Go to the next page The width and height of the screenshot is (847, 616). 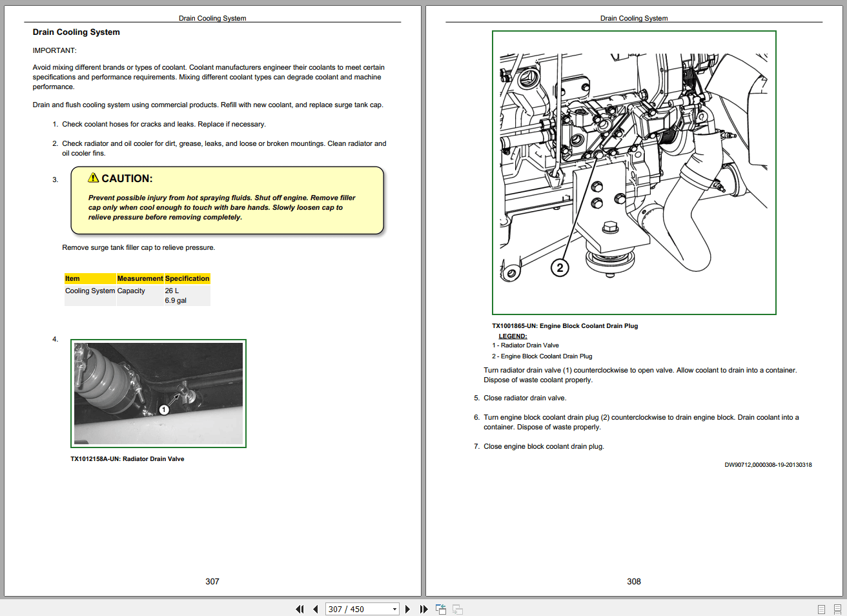[x=407, y=609]
